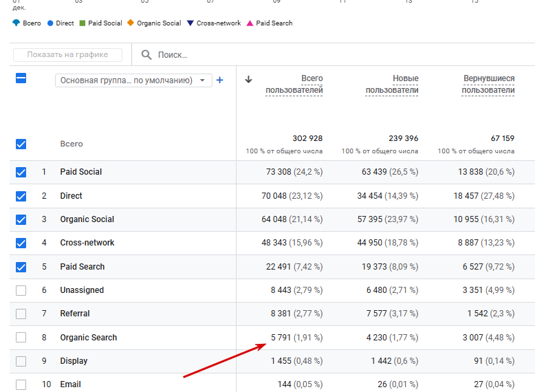Screen dimensions: 535x392
Task: Open the Основная группа dimension dropdown
Action: pyautogui.click(x=133, y=80)
